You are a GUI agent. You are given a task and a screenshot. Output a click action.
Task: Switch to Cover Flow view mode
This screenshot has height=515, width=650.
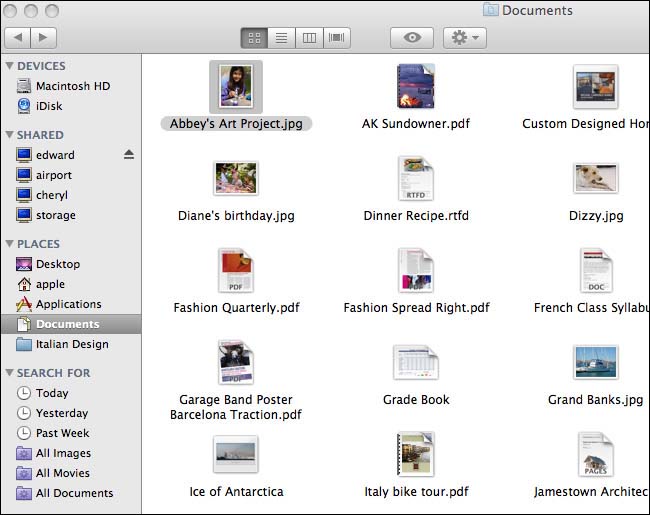coord(337,37)
